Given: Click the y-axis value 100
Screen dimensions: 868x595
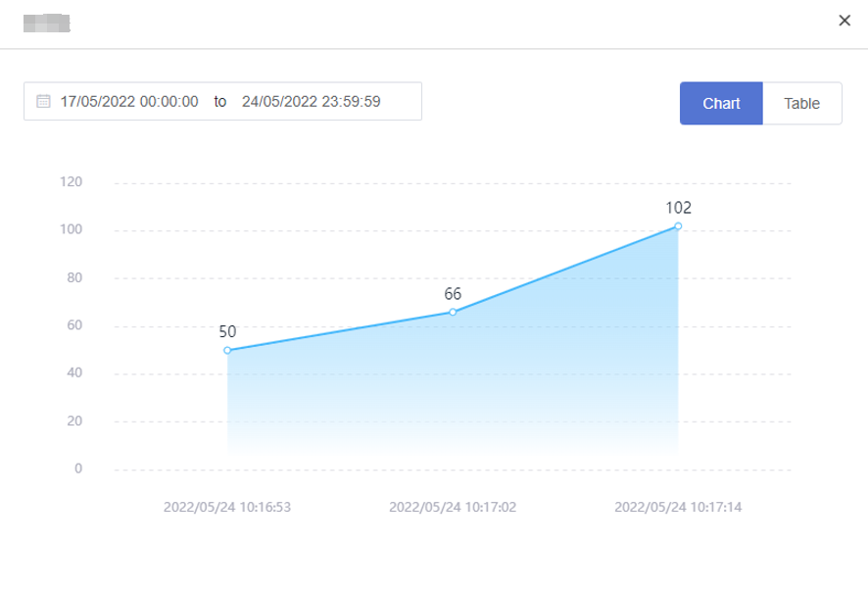Looking at the screenshot, I should point(71,229).
